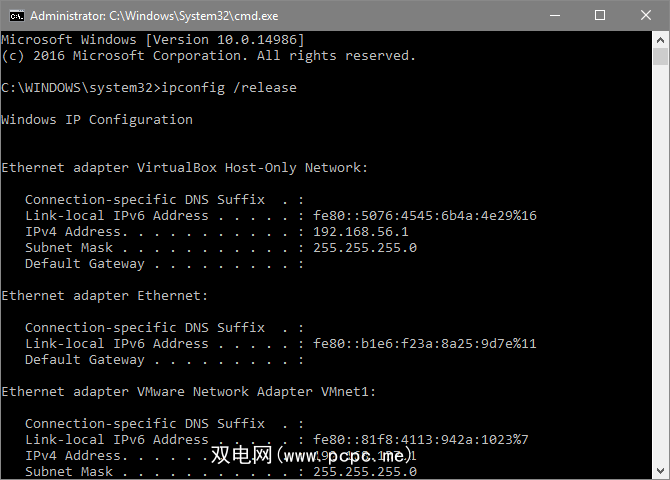
Task: Click the VMware Network Adapter VMnet1 heading
Action: point(189,392)
